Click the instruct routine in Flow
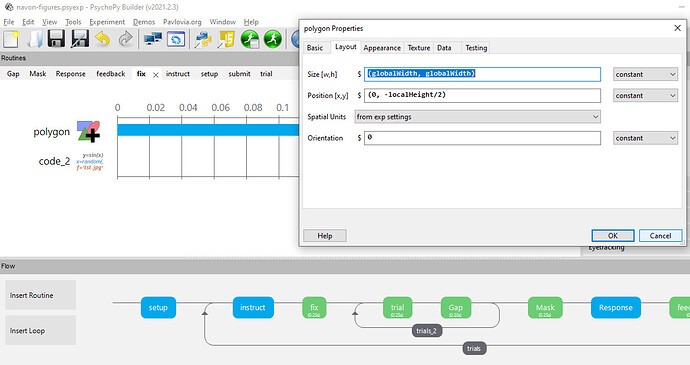The height and width of the screenshot is (365, 690). click(253, 307)
